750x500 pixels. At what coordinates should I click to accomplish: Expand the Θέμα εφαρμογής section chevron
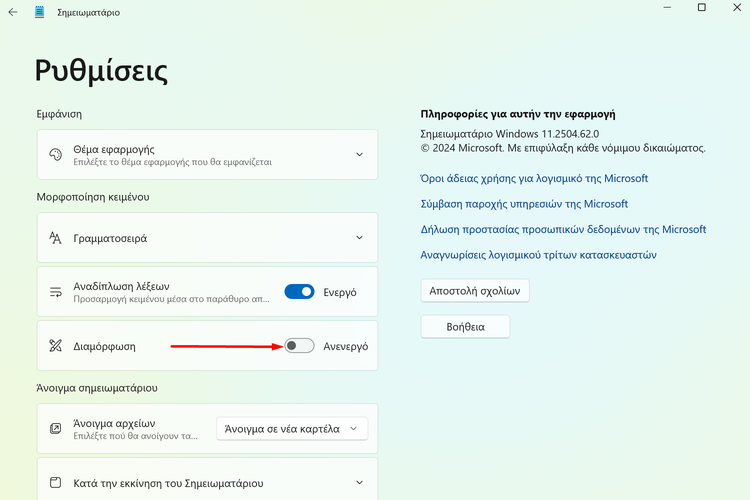coord(359,155)
